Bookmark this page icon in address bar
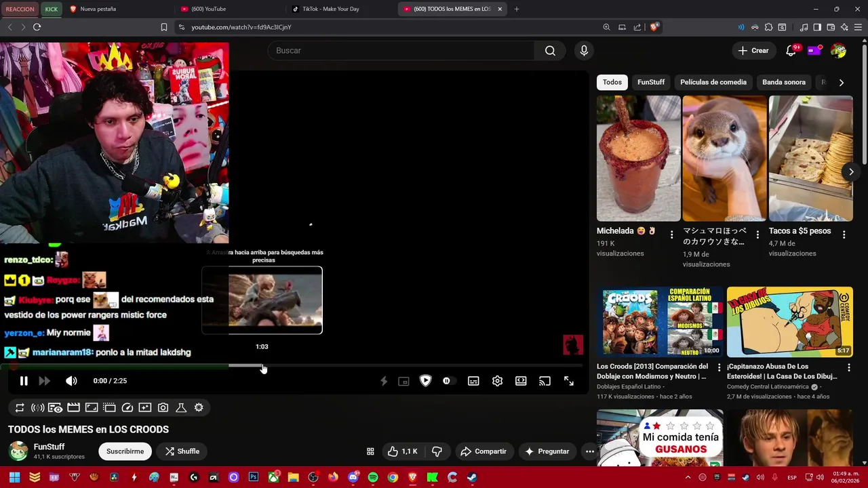 (x=163, y=27)
